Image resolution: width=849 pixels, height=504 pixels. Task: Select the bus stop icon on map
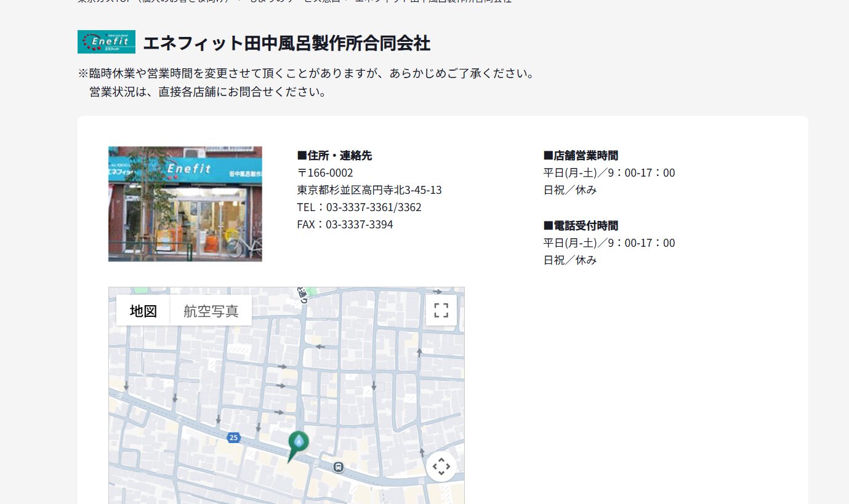338,467
